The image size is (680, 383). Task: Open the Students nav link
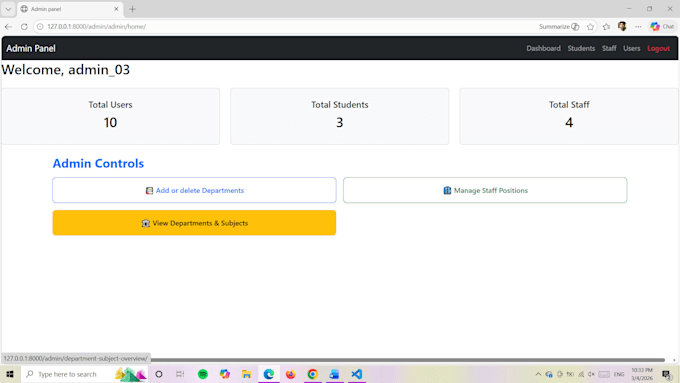click(581, 48)
